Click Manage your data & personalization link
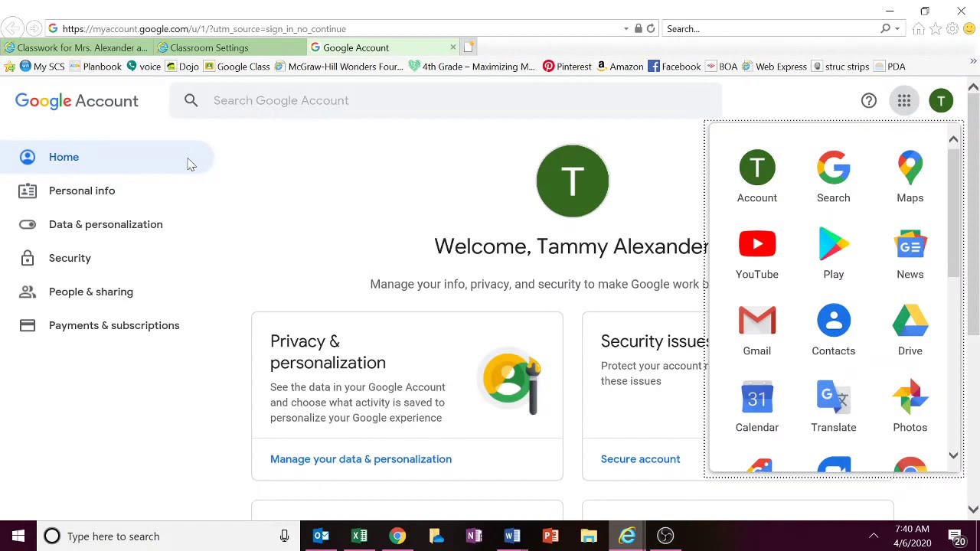 pyautogui.click(x=361, y=459)
